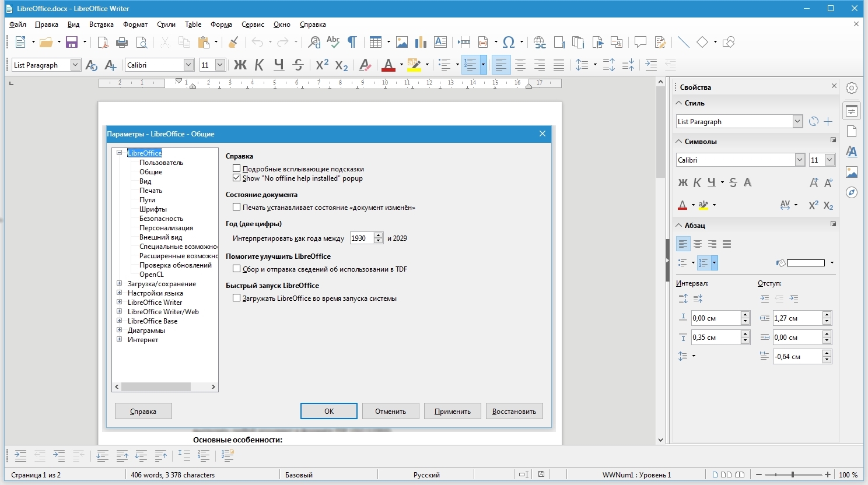Click the options tree horizontal scrollbar
Screen dimensions: 868x485
tap(165, 386)
